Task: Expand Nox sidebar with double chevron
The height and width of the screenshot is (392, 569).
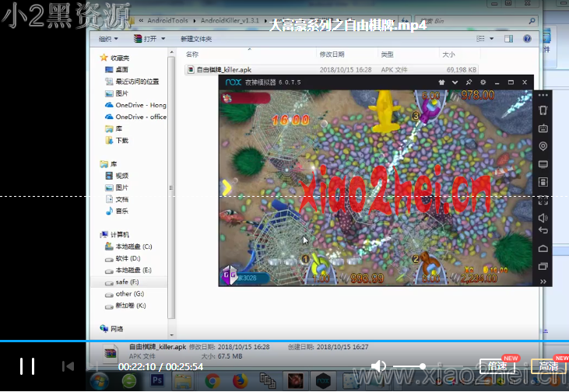Action: coord(543,282)
